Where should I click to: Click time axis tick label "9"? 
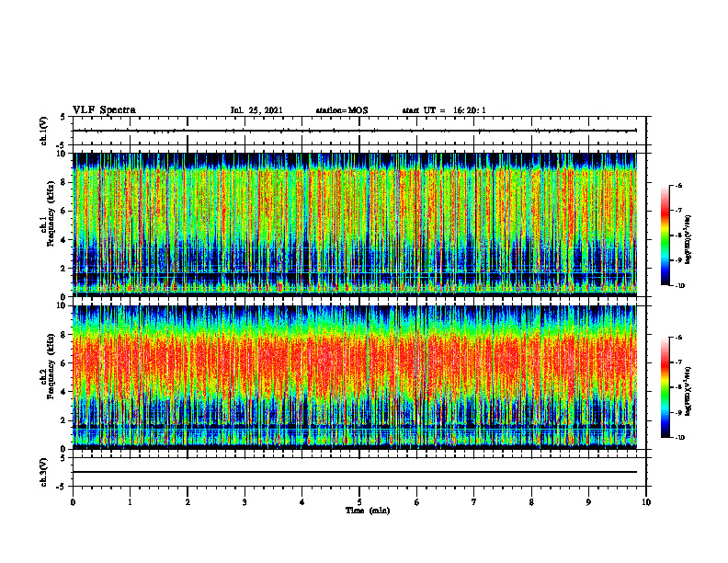click(x=588, y=502)
